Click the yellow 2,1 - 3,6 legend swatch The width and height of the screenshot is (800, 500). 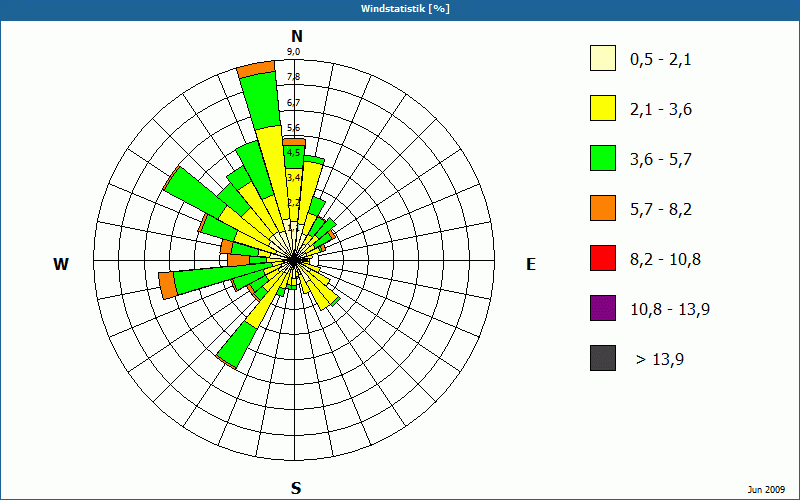pos(603,108)
